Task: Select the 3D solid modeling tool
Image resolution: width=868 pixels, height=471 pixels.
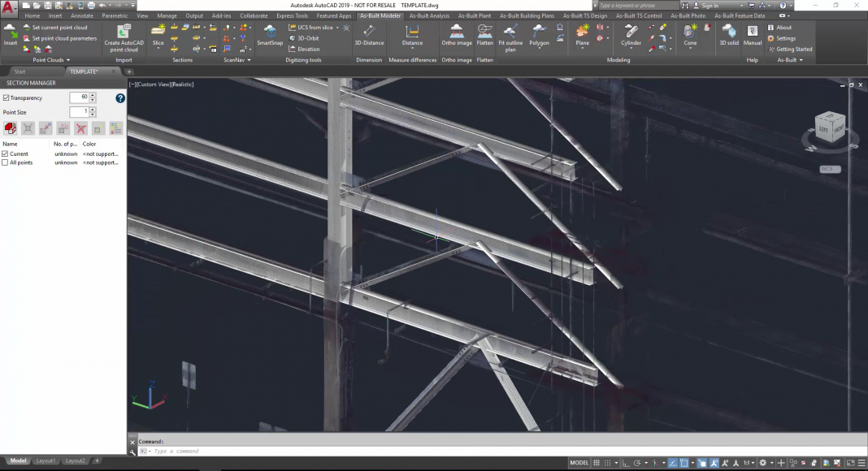Action: (729, 34)
